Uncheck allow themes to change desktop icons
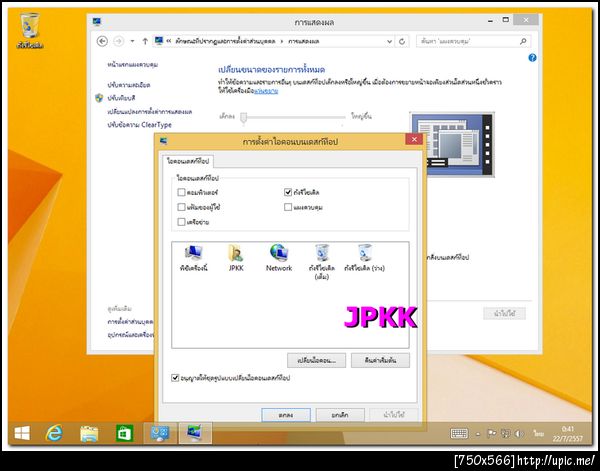 click(x=175, y=378)
